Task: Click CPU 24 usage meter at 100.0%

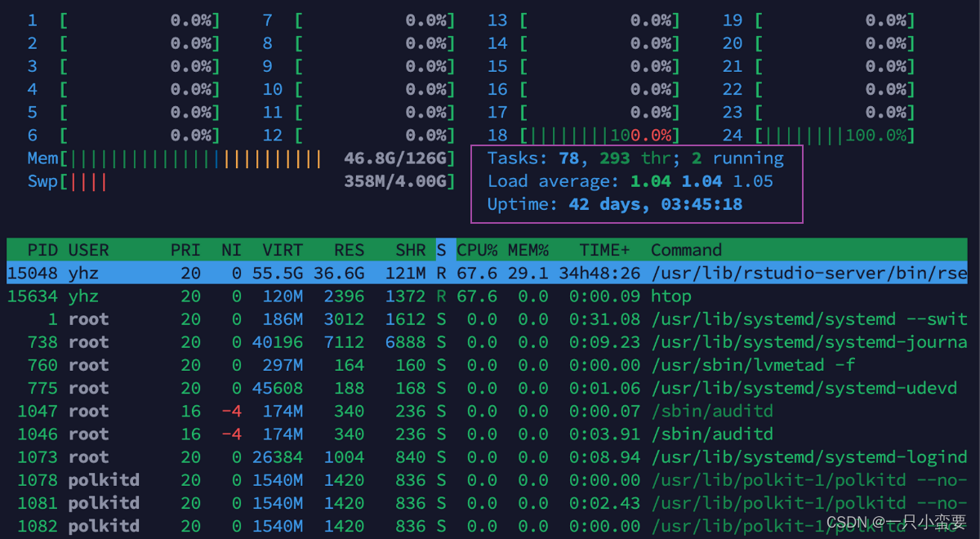Action: pyautogui.click(x=818, y=136)
